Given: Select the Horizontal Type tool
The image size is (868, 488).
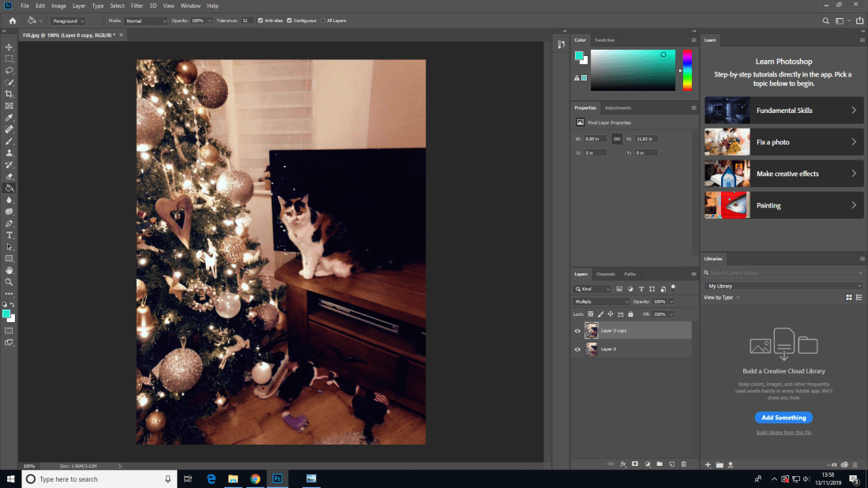Looking at the screenshot, I should tap(9, 235).
